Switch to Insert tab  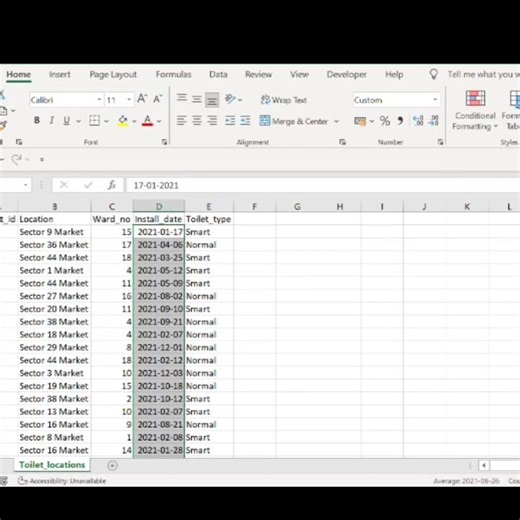pos(60,74)
